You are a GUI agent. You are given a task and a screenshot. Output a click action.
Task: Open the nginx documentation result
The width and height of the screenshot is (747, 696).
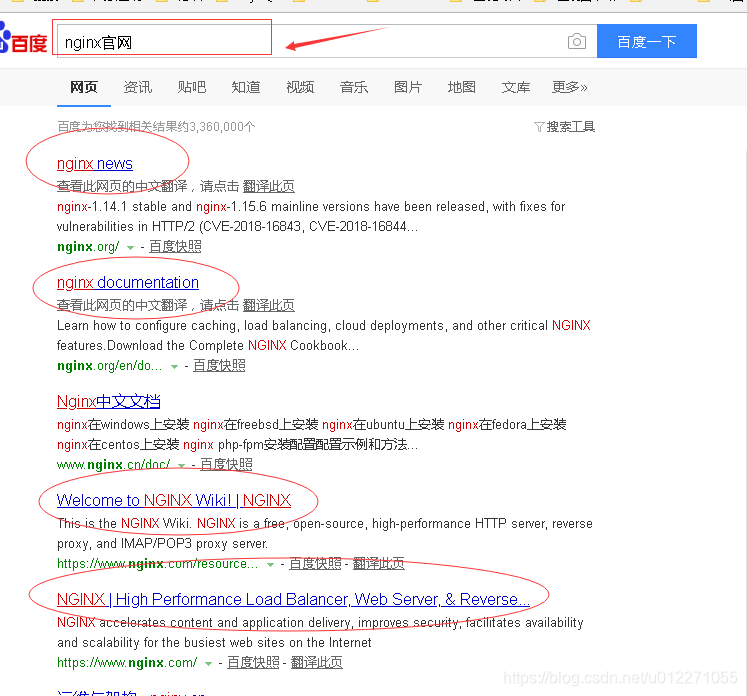click(x=128, y=282)
